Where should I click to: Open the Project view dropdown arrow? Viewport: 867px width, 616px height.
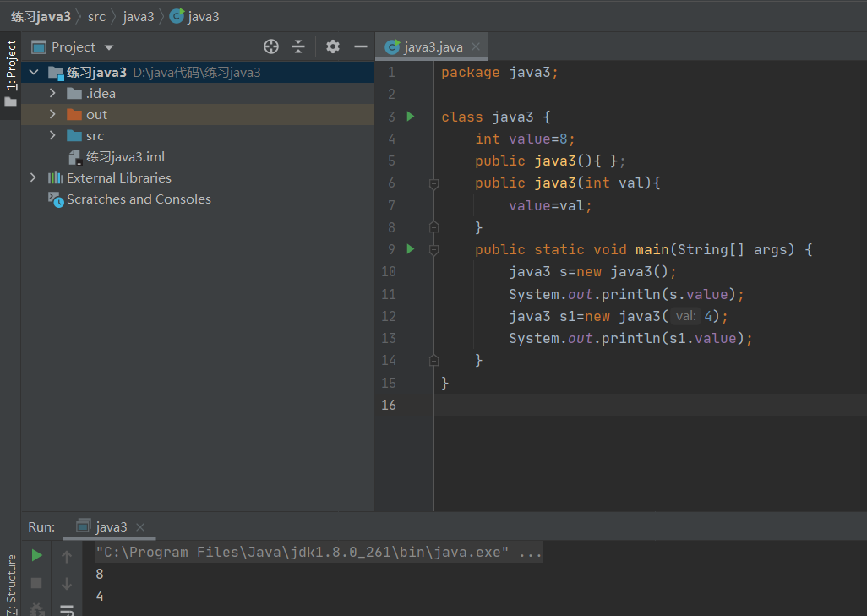[109, 47]
